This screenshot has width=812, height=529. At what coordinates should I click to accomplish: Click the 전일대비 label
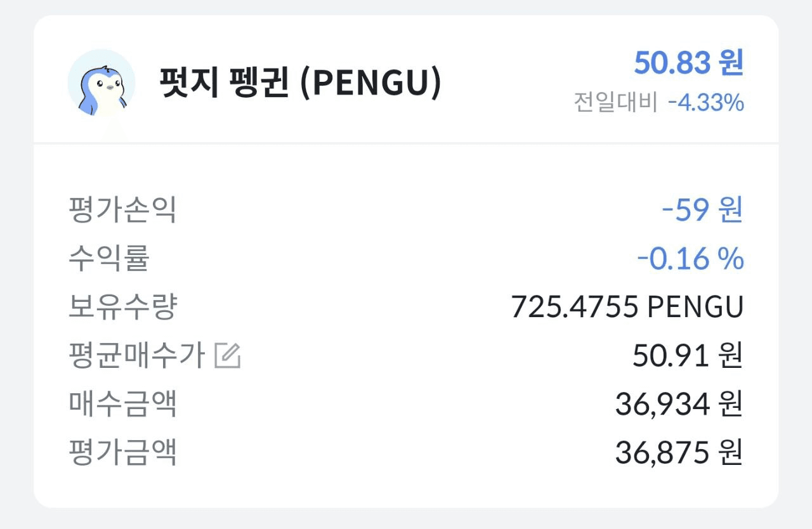[x=615, y=102]
